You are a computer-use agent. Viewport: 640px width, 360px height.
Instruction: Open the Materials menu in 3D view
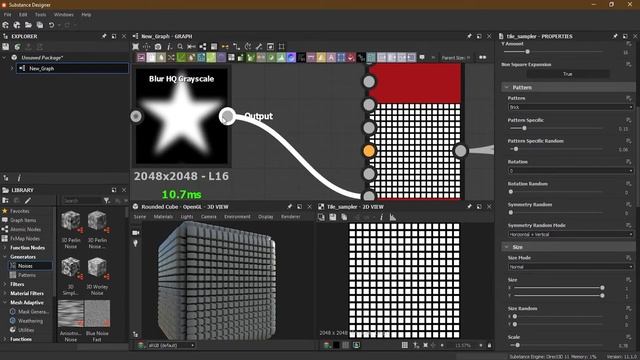163,217
